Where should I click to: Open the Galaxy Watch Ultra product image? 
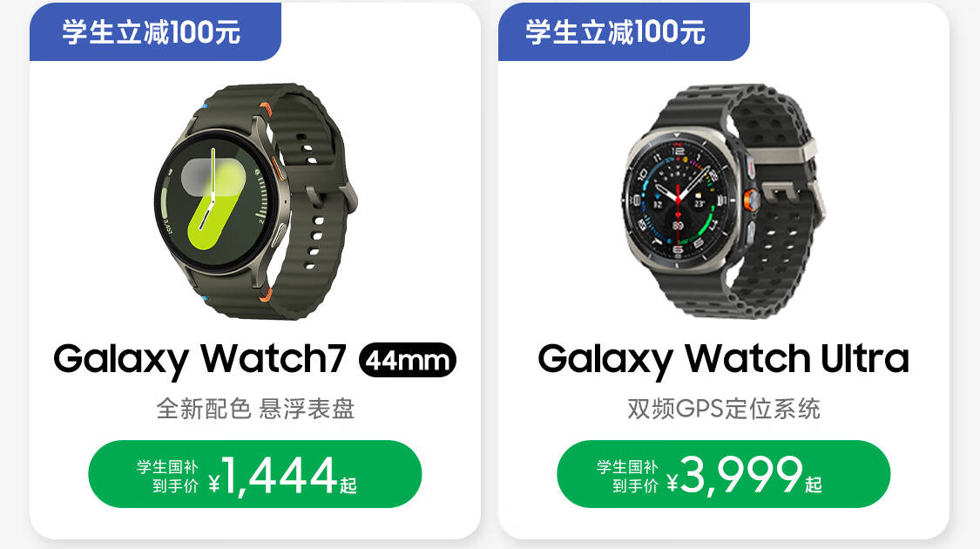pos(724,201)
